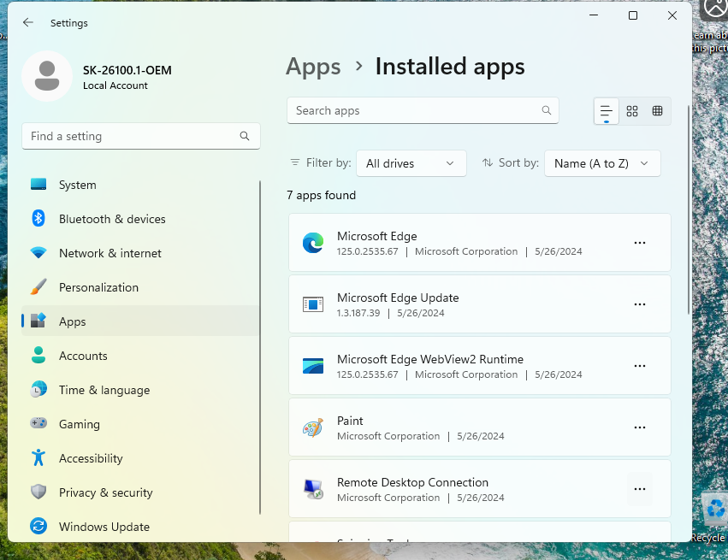This screenshot has height=560, width=728.
Task: Click the version text 1.3.187.39
Action: coord(358,313)
